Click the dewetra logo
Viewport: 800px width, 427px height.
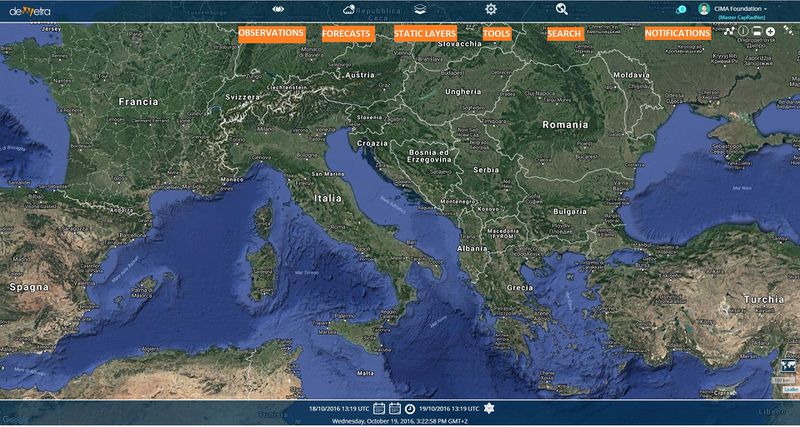[x=30, y=10]
